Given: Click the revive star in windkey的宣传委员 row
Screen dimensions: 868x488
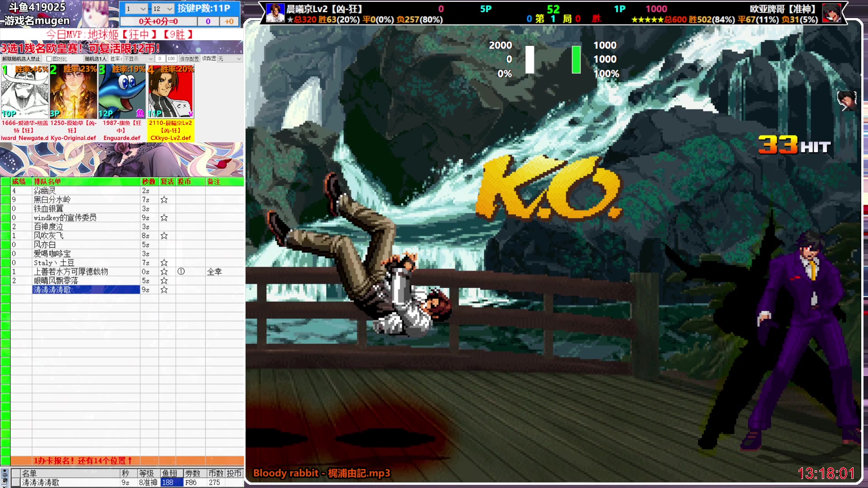Looking at the screenshot, I should [164, 218].
